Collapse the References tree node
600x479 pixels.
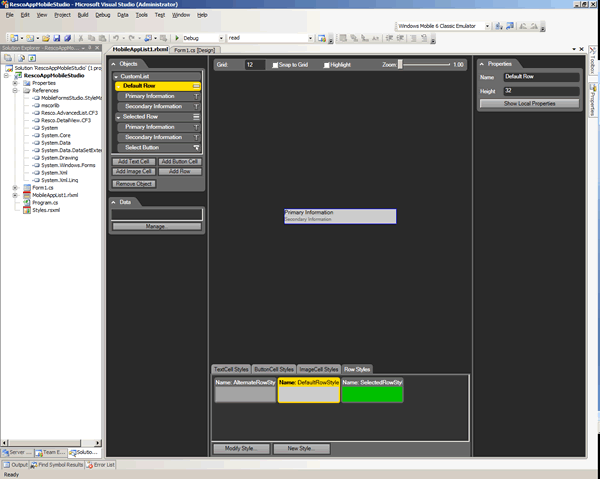15,91
